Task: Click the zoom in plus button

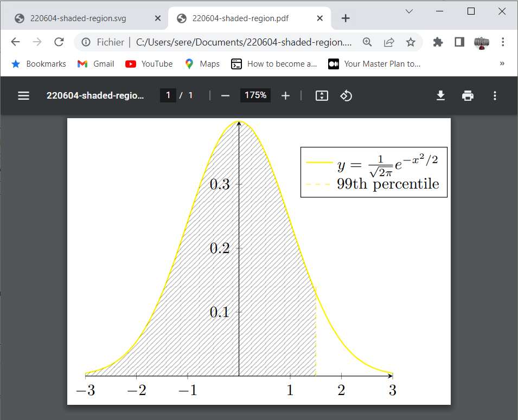Action: pos(286,96)
